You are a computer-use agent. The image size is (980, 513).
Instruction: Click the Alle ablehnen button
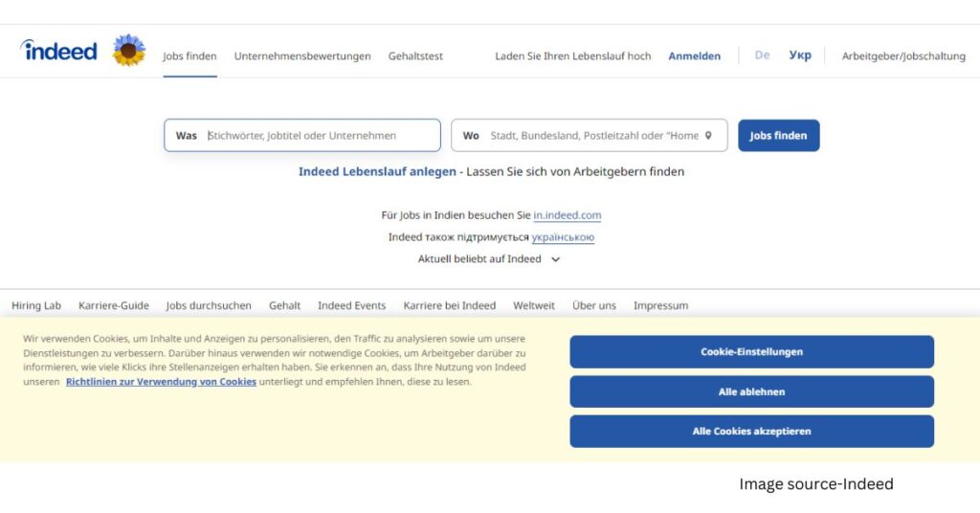coord(752,391)
